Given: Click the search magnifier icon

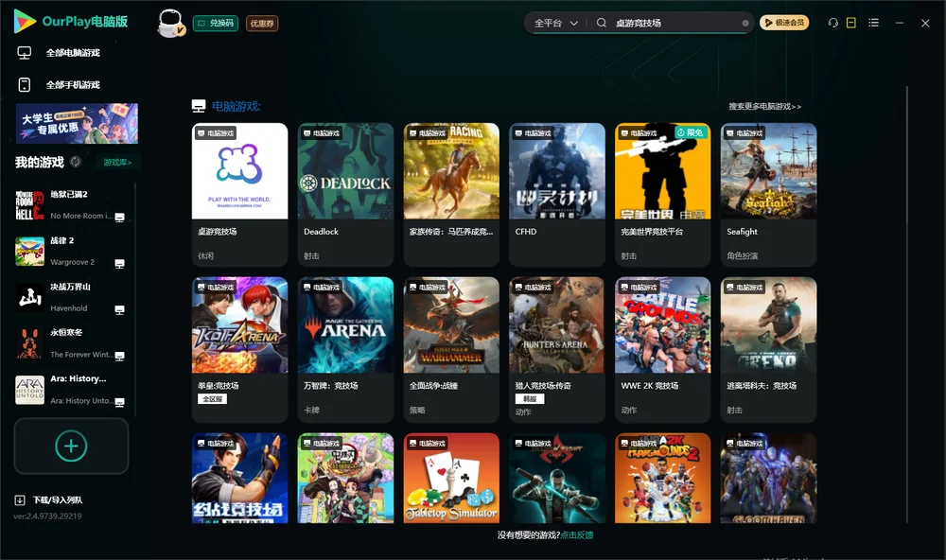Looking at the screenshot, I should pos(602,23).
